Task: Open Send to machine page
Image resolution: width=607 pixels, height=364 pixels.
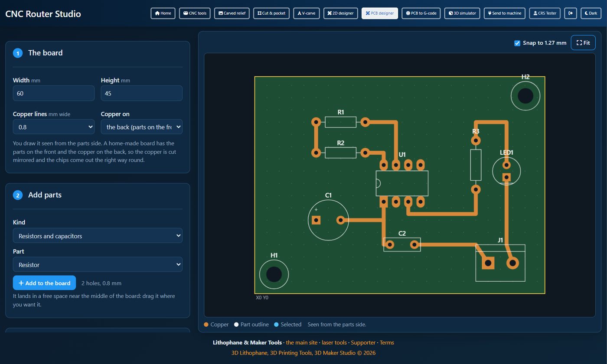Action: point(505,13)
